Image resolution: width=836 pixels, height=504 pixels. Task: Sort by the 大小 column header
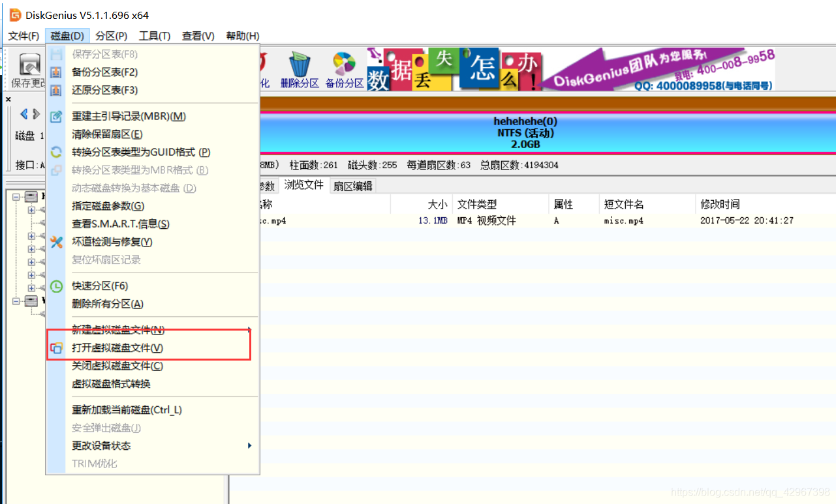[x=421, y=204]
